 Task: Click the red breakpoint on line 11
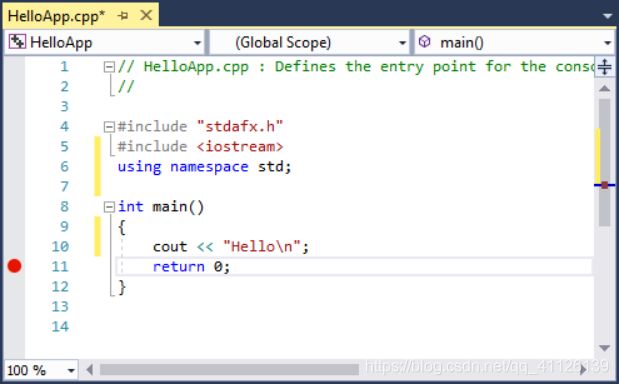pos(15,266)
